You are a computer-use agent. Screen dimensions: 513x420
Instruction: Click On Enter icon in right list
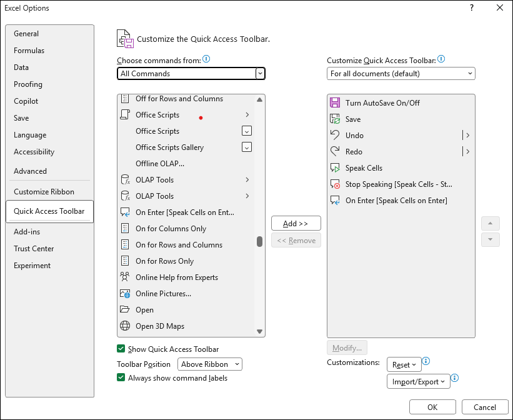[335, 201]
